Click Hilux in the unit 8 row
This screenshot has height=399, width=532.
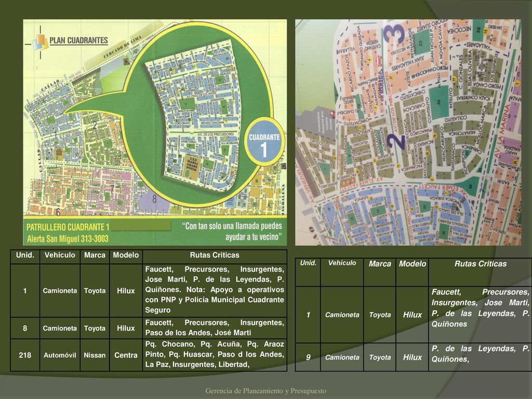pyautogui.click(x=126, y=328)
